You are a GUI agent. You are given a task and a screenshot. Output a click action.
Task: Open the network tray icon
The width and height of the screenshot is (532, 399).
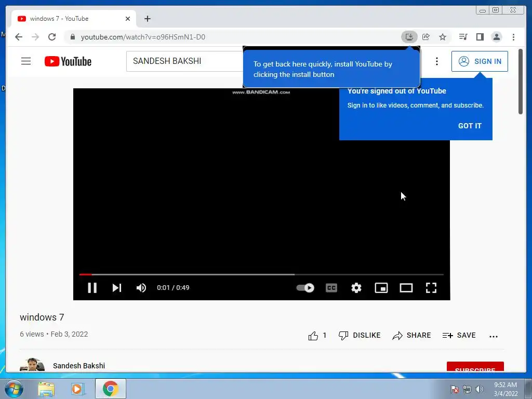coord(467,389)
